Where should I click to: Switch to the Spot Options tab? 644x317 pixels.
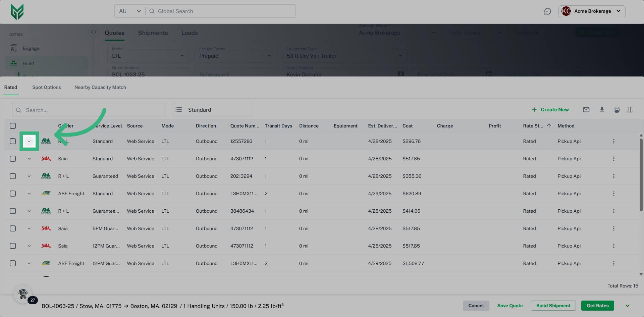pos(47,87)
